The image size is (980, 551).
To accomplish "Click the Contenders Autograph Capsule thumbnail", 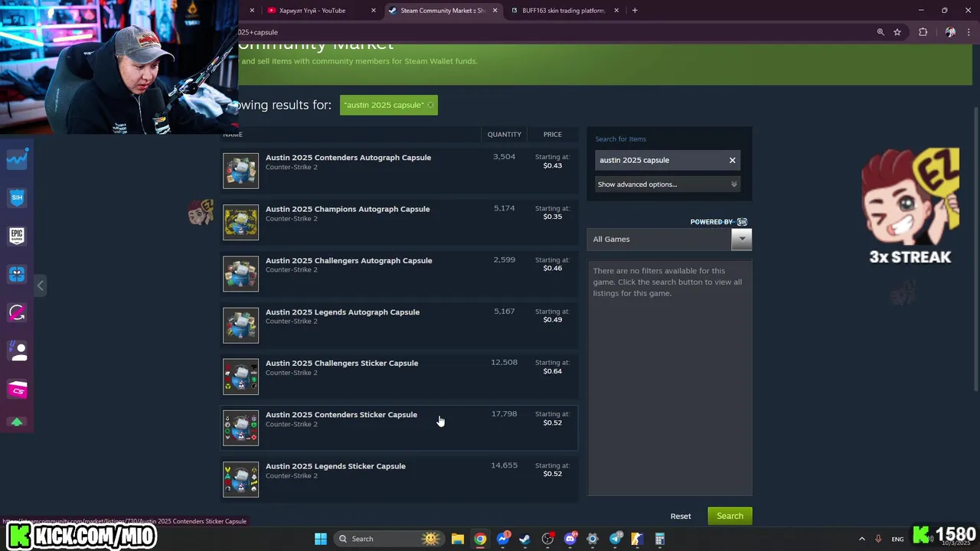I will (x=241, y=171).
